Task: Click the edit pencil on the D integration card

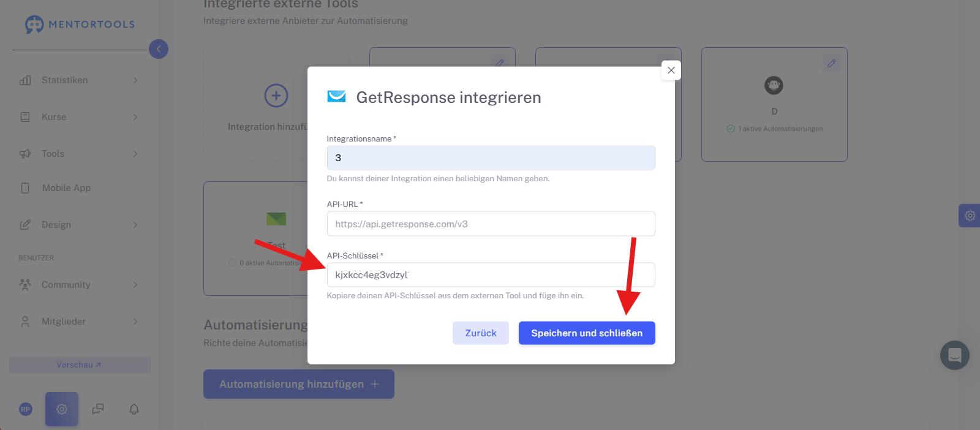Action: pos(831,63)
